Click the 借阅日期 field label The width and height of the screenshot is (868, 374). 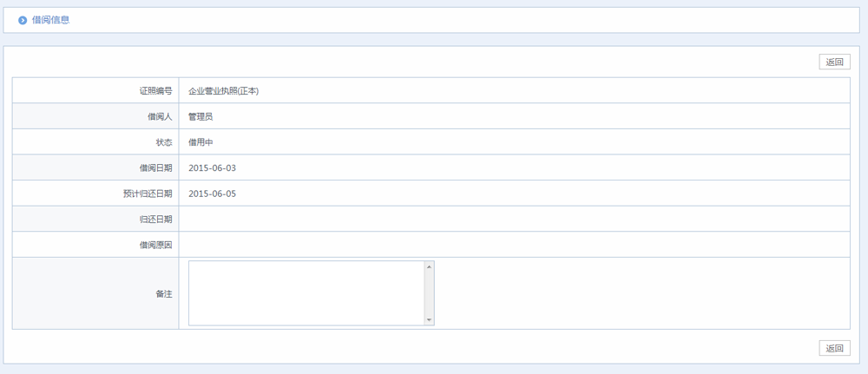pos(155,167)
